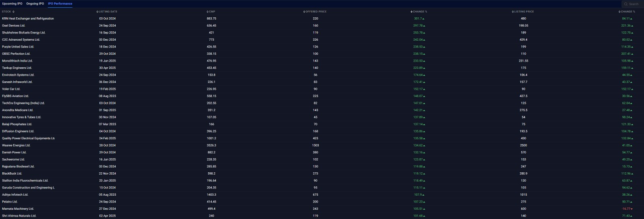Open Aditya Infotech Ltd. stock
The width and height of the screenshot is (644, 219).
click(x=15, y=195)
